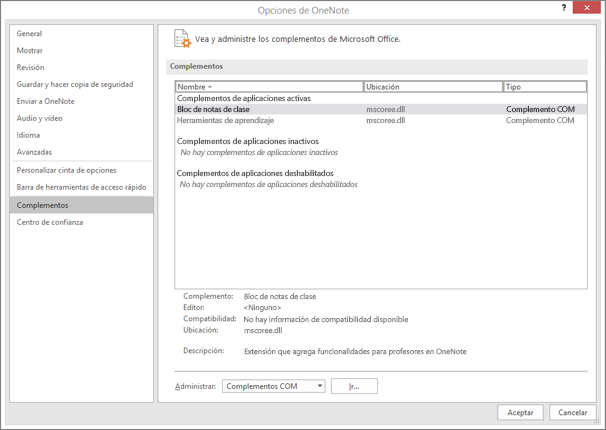606x430 pixels.
Task: Open Barra de herramientas de acceso rápido
Action: pos(82,187)
